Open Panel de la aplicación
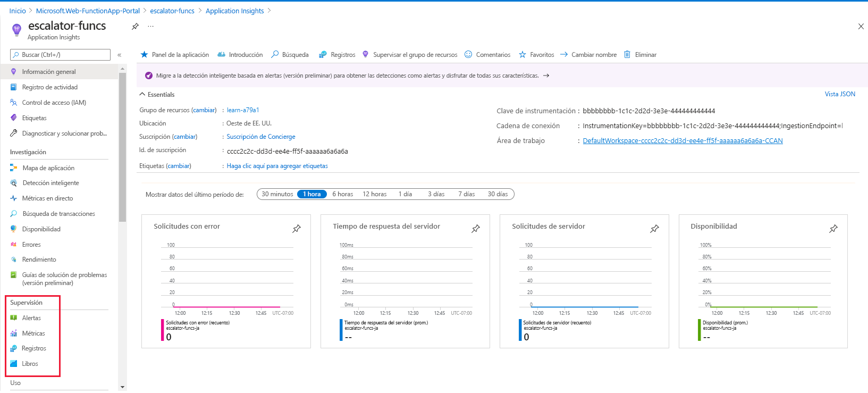 click(175, 55)
